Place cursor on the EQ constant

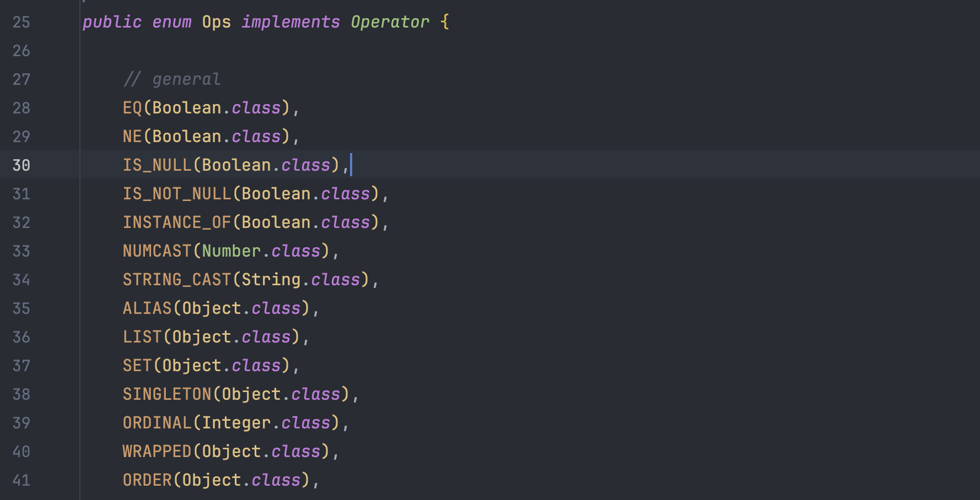click(x=132, y=108)
